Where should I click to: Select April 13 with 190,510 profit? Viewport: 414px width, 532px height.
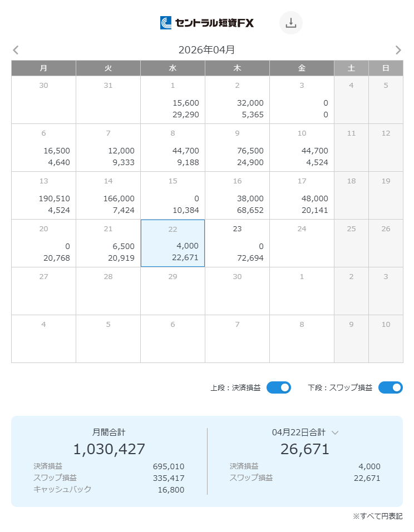pos(43,195)
